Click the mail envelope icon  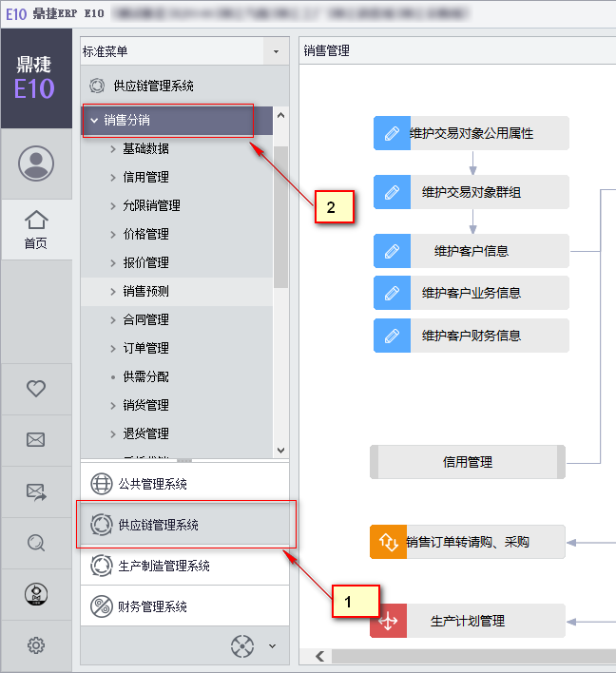(x=36, y=439)
